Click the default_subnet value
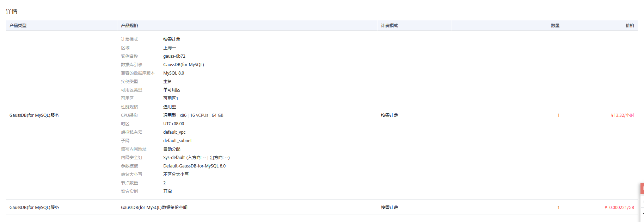The image size is (644, 222). [178, 141]
